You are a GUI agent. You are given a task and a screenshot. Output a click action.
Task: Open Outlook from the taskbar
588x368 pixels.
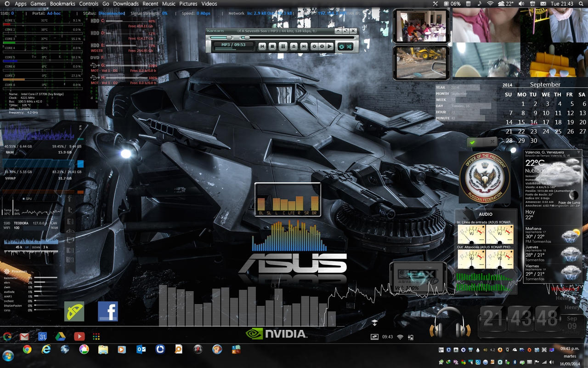(141, 350)
